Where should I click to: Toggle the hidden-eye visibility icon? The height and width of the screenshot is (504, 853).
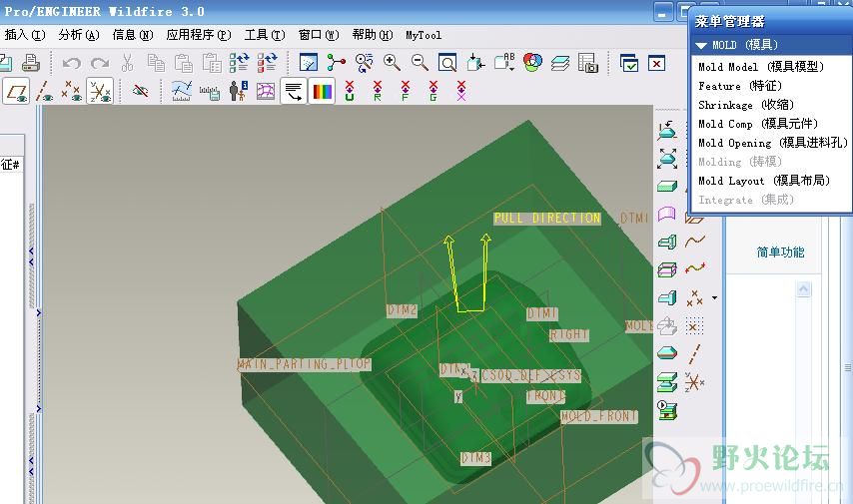(141, 91)
